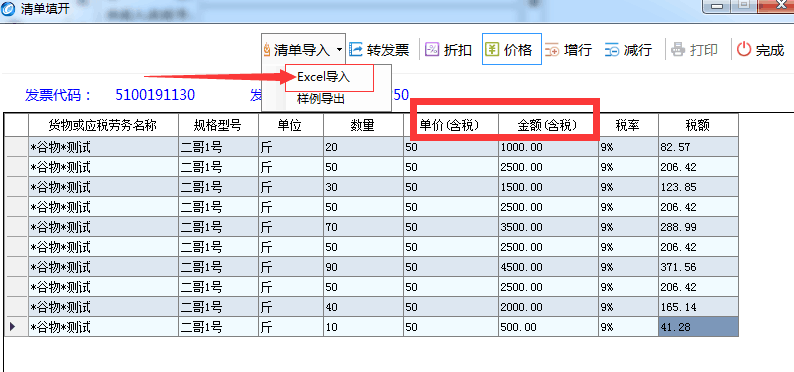This screenshot has width=794, height=372.
Task: Click the 税额 column header
Action: 698,125
